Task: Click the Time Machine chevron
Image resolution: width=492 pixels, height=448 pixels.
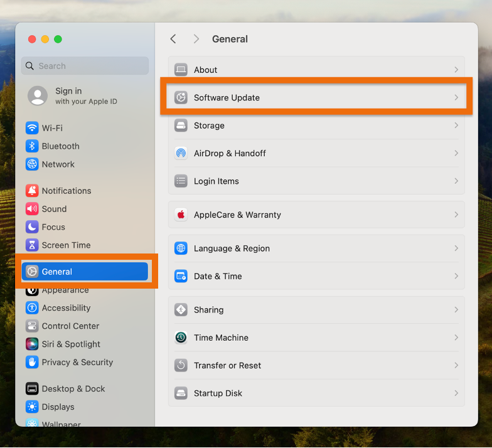Action: (456, 338)
